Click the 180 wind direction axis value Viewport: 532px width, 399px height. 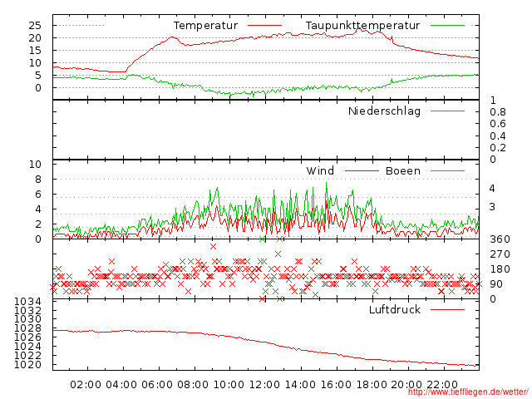tap(500, 269)
